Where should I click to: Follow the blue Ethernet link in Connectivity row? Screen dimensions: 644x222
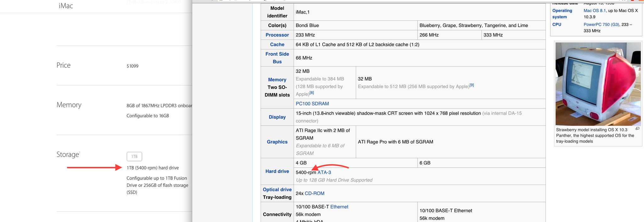tap(339, 207)
